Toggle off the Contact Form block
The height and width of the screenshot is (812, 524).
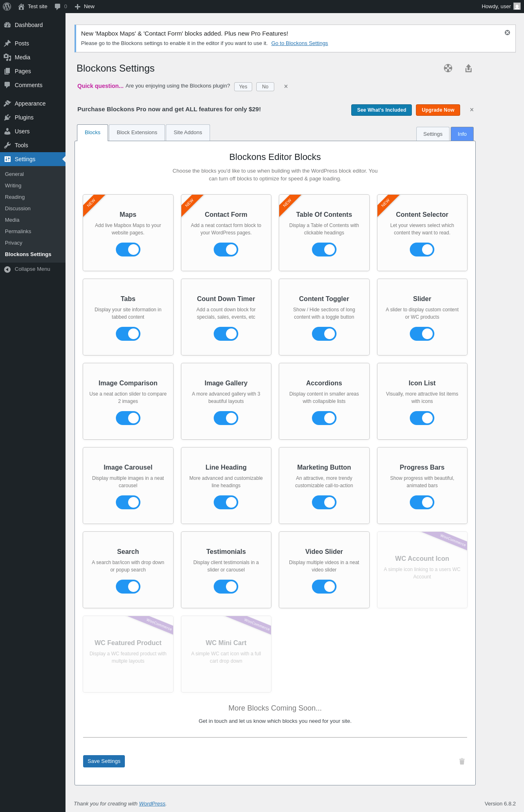click(x=226, y=250)
